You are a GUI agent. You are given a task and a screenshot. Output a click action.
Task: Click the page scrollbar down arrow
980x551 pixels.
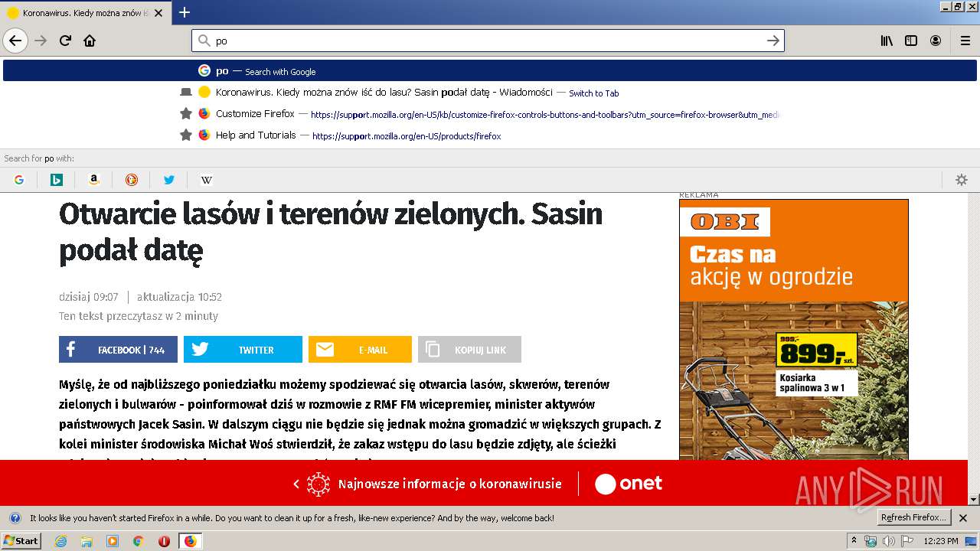[974, 500]
